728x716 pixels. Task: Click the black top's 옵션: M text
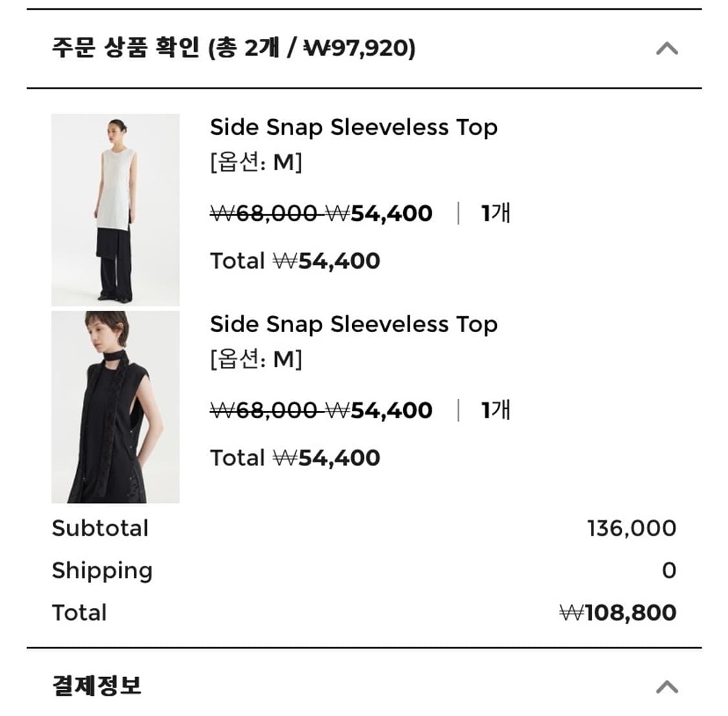click(256, 359)
